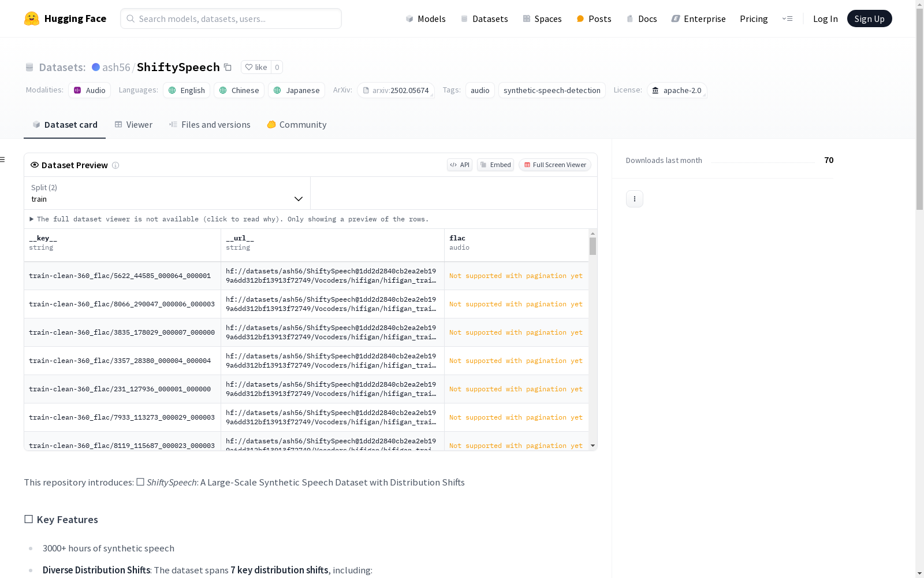Click the like heart button
This screenshot has width=924, height=578.
point(256,67)
